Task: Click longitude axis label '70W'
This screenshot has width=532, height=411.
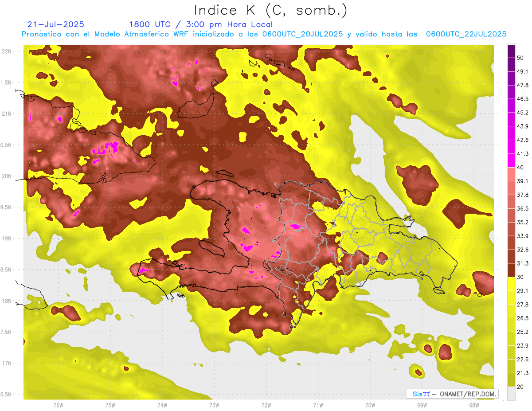Action: (370, 405)
